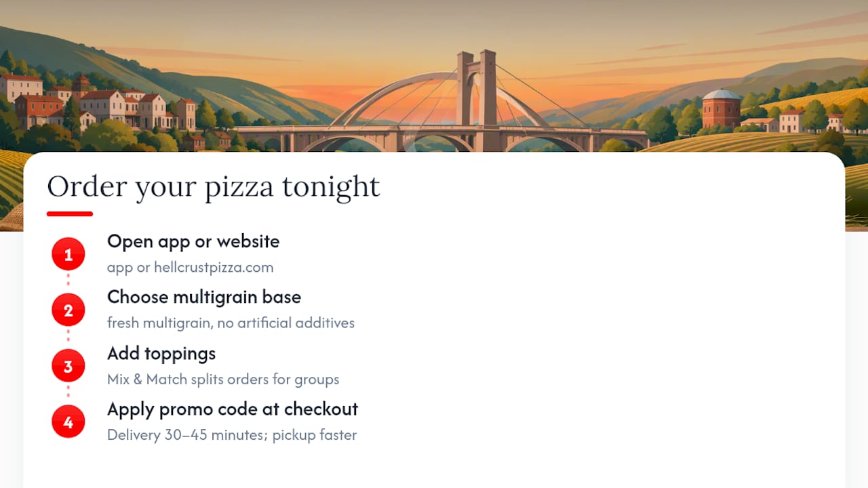Click the bridge tower in the banner
This screenshot has height=488, width=868.
tap(477, 88)
